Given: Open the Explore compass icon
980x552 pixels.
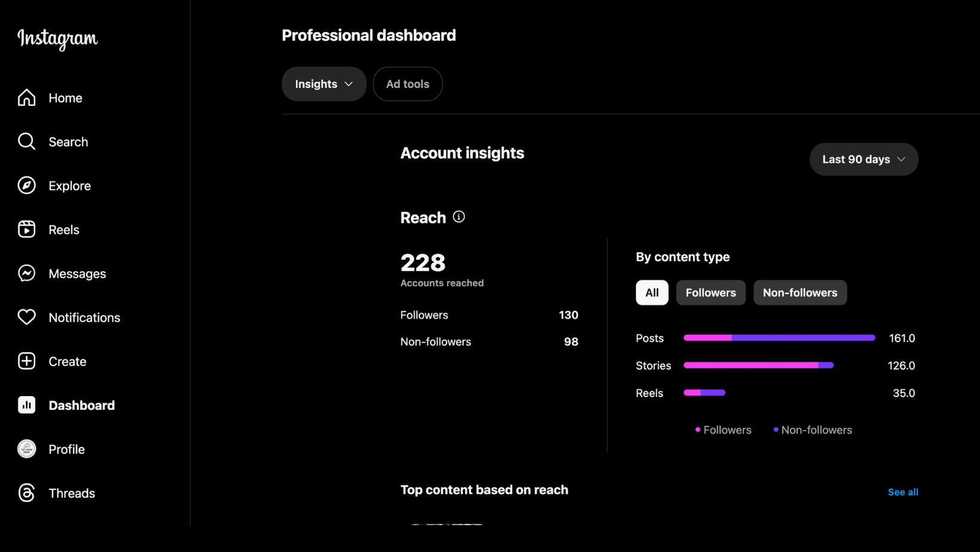Looking at the screenshot, I should (26, 185).
